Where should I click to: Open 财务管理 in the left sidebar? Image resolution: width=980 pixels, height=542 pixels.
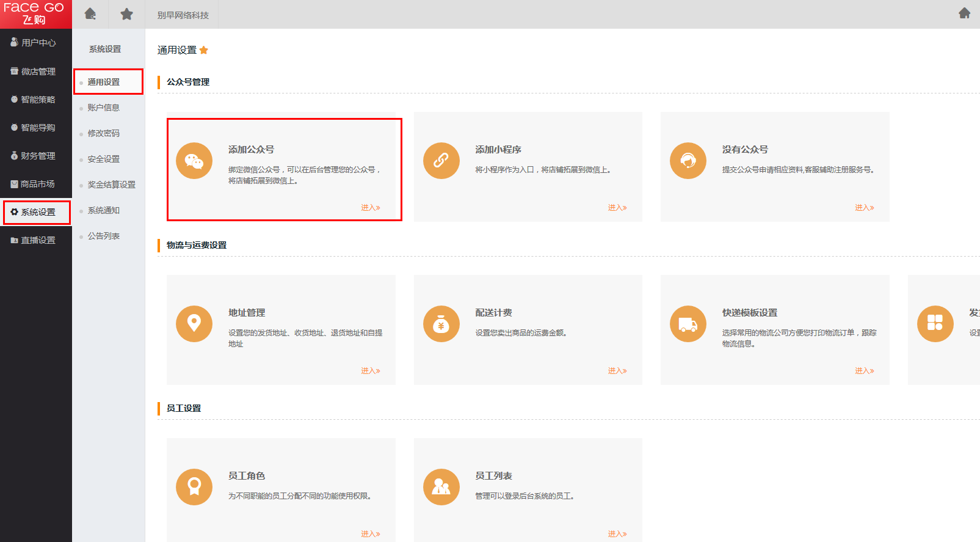click(x=38, y=156)
